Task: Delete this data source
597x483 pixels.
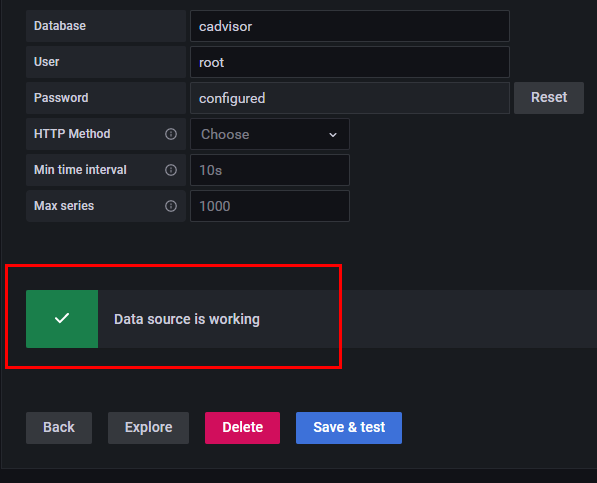Action: click(x=242, y=427)
